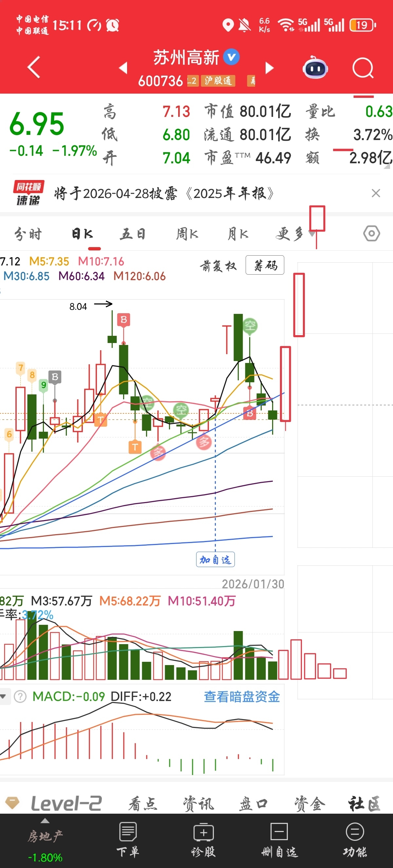Tap the 市值 80.01亿 value

265,112
